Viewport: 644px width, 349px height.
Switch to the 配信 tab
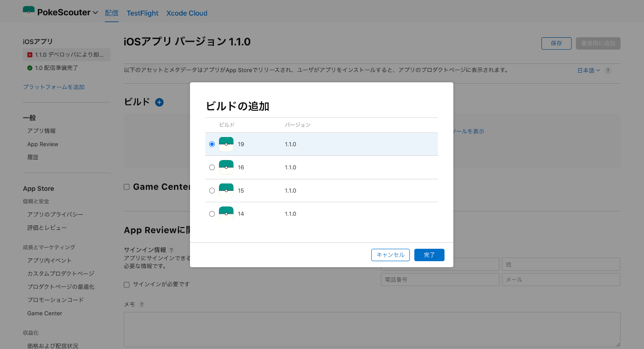112,13
